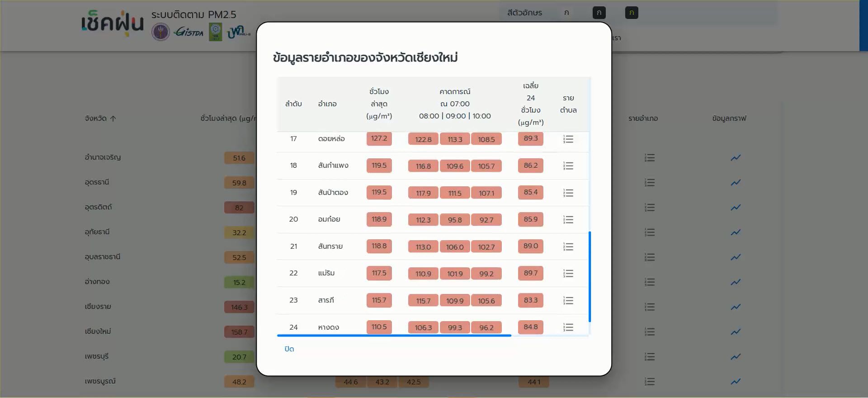Expand sub-district list for สารภี
868x398 pixels.
pyautogui.click(x=568, y=301)
